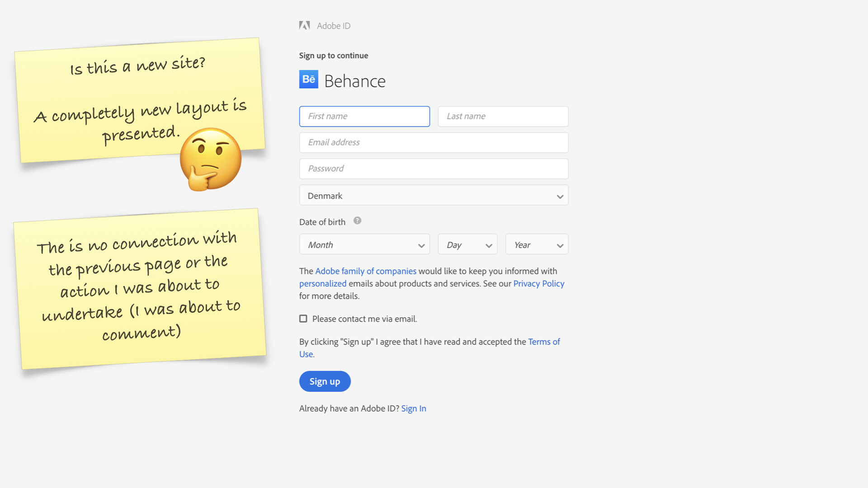
Task: Open the Terms of Use link
Action: tap(544, 342)
